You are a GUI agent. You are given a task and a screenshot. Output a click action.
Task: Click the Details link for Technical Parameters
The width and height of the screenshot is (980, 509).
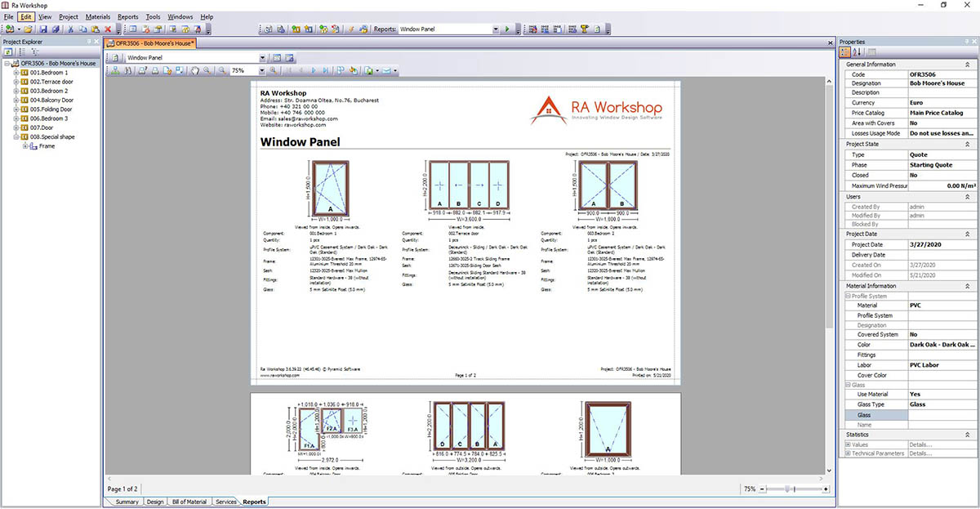tap(920, 453)
